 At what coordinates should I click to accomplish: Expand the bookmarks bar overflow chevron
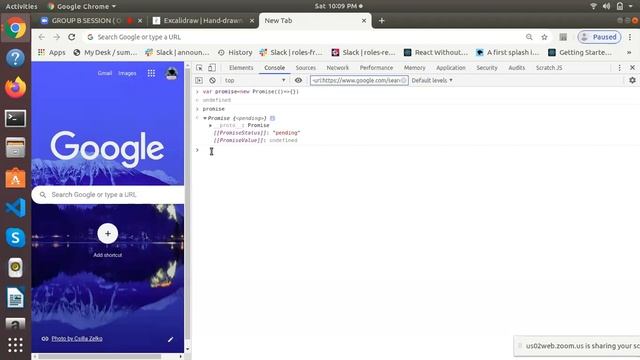(629, 52)
